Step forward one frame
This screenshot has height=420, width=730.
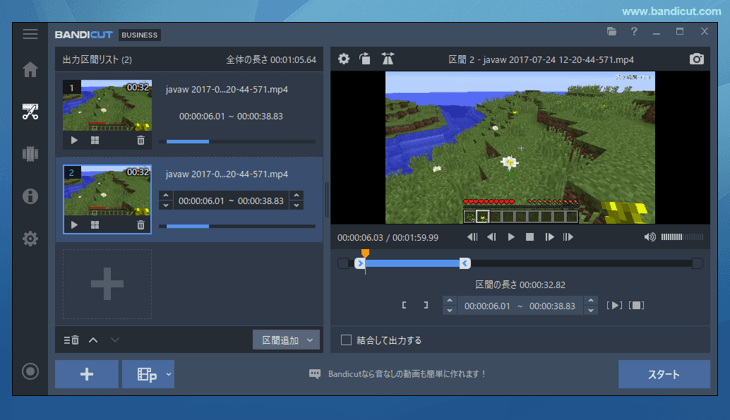(549, 237)
